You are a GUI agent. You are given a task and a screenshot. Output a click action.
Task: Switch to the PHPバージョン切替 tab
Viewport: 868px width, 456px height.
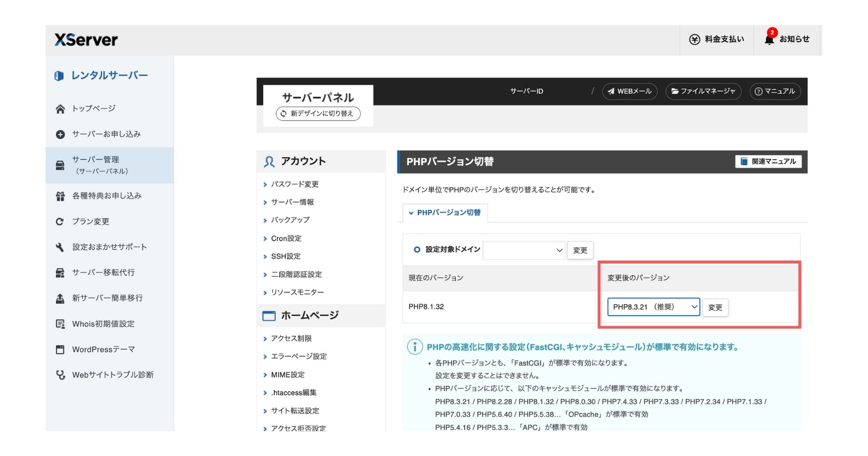(445, 213)
